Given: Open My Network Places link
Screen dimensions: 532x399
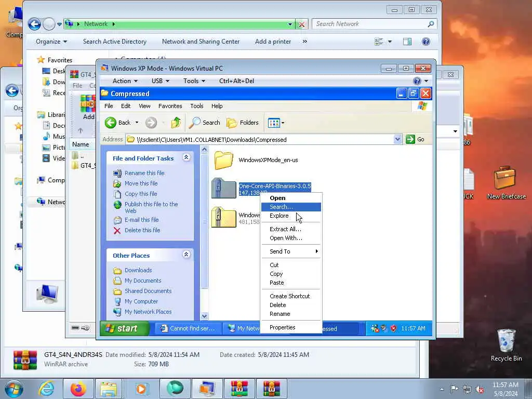Looking at the screenshot, I should (148, 312).
